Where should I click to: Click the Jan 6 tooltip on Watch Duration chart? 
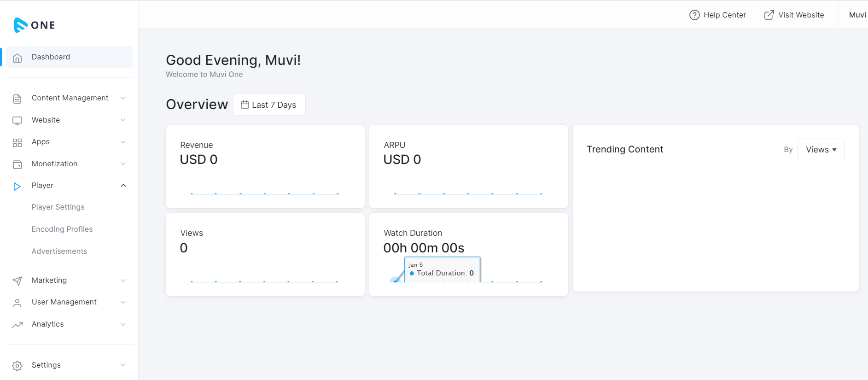442,269
